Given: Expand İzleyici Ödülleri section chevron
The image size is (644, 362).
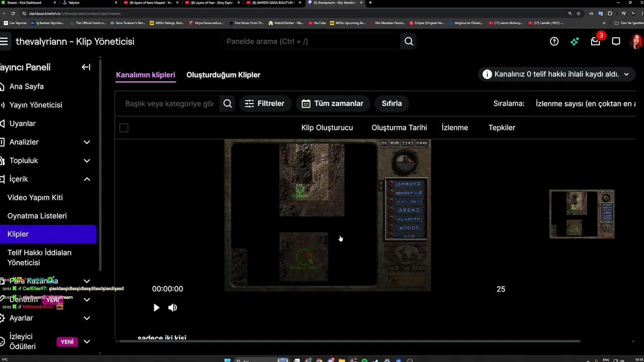Looking at the screenshot, I should [87, 342].
